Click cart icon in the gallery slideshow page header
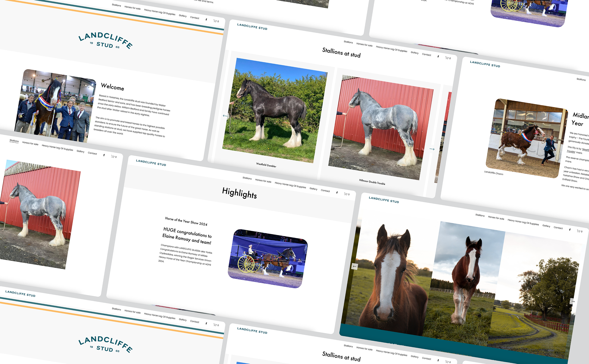 (579, 231)
